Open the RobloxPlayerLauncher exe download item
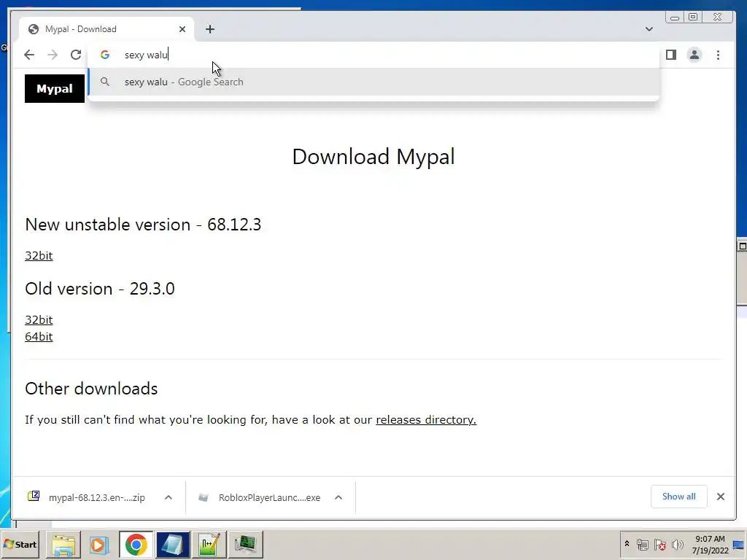 tap(260, 497)
